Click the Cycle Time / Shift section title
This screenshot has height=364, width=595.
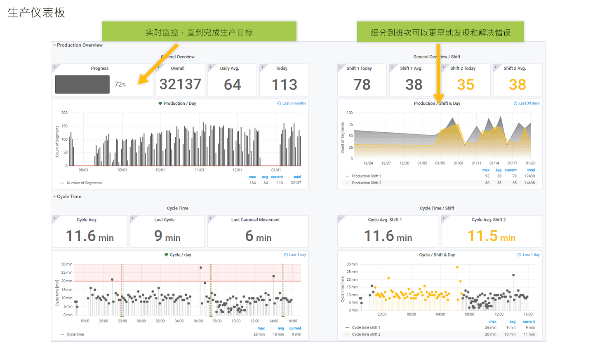437,208
